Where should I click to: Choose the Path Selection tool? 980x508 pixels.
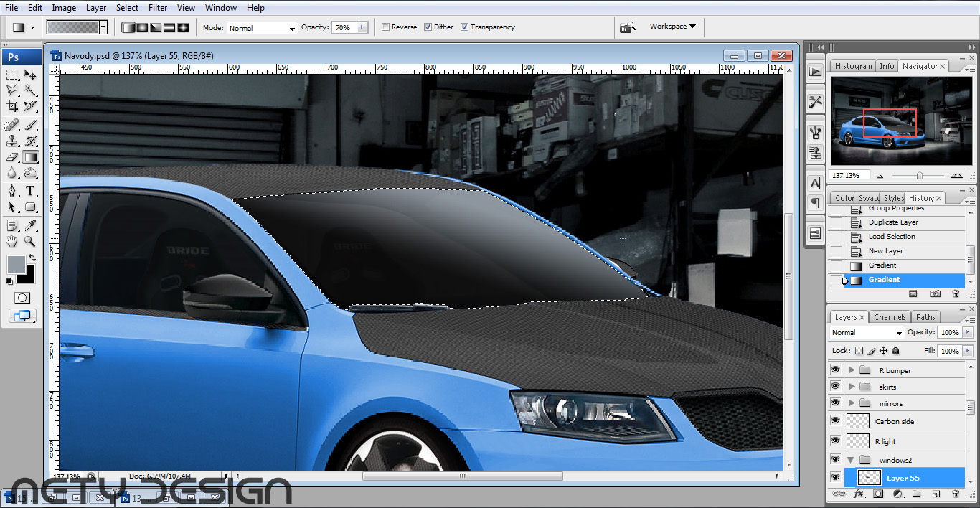[x=12, y=207]
